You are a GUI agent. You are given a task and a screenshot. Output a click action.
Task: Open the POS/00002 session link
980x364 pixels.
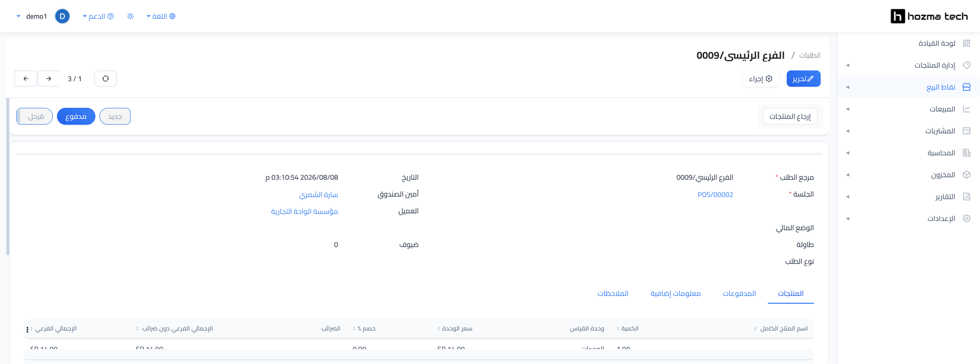715,195
